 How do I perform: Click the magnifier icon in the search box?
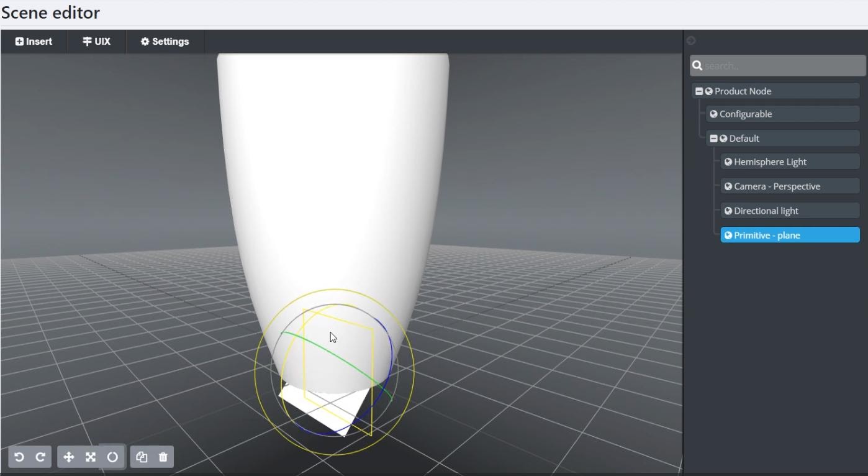coord(697,65)
